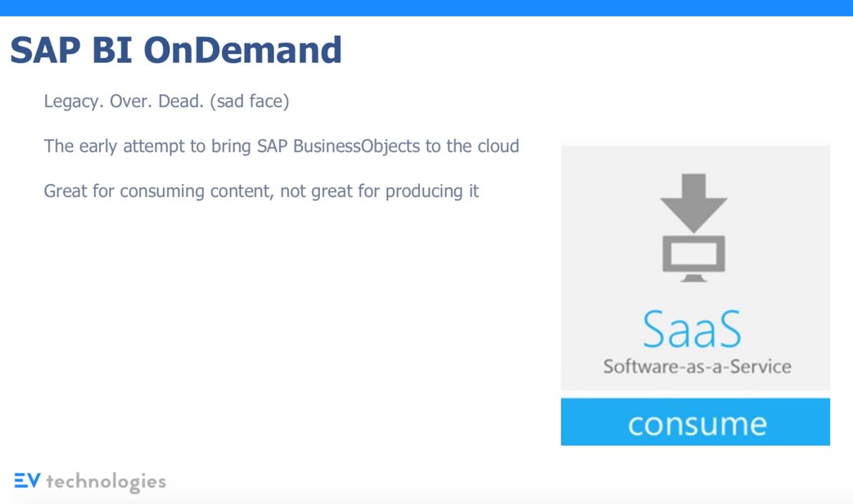853x504 pixels.
Task: Select the 'Legacy. Over. Dead. (sad face)' line
Action: (x=166, y=101)
